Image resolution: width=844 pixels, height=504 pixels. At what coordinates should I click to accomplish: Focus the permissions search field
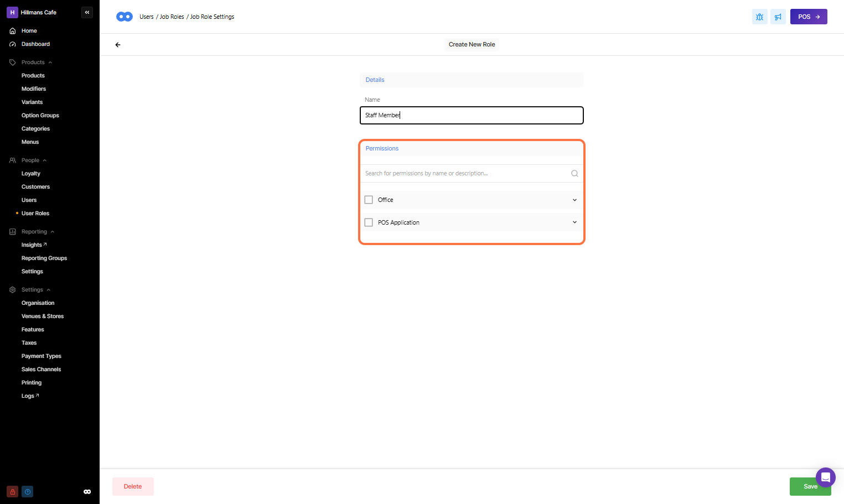click(465, 174)
